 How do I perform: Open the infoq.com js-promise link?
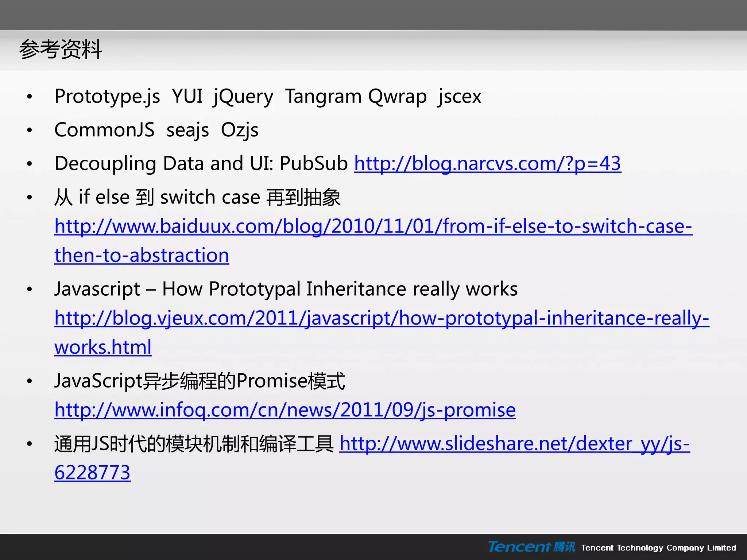[x=285, y=410]
